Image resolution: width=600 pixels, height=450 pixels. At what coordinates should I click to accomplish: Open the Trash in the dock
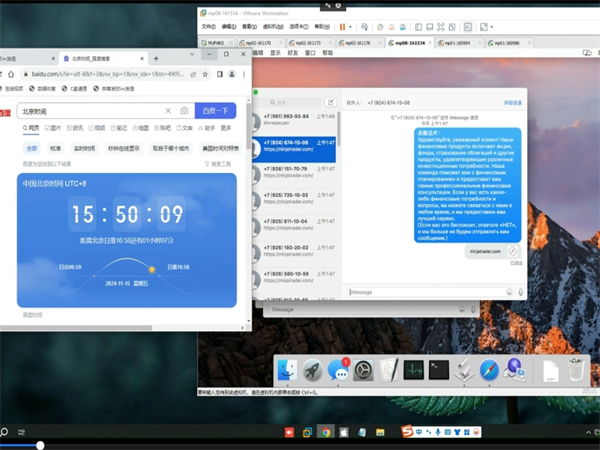pyautogui.click(x=577, y=370)
